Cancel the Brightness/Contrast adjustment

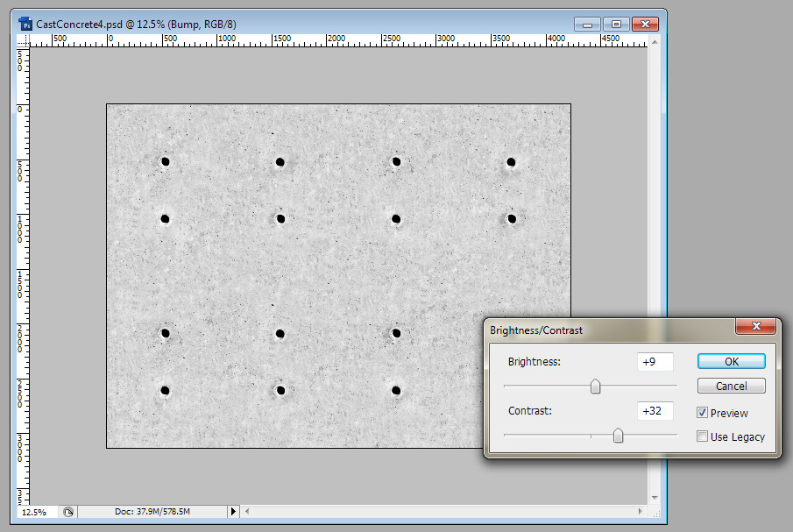(731, 386)
